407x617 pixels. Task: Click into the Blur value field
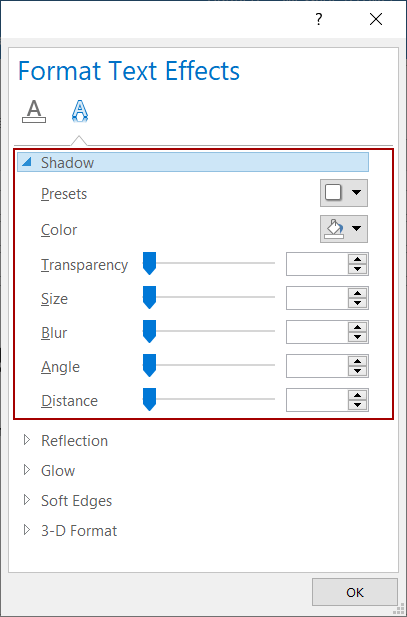point(317,332)
